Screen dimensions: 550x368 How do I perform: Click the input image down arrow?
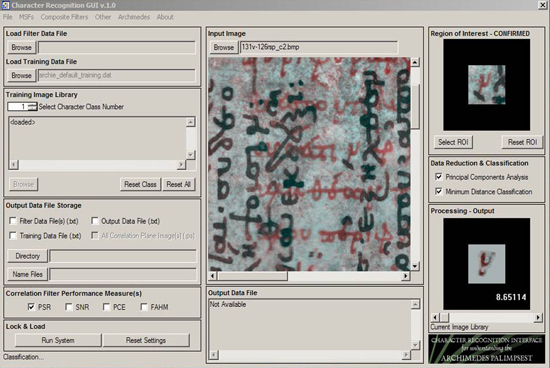(x=415, y=266)
